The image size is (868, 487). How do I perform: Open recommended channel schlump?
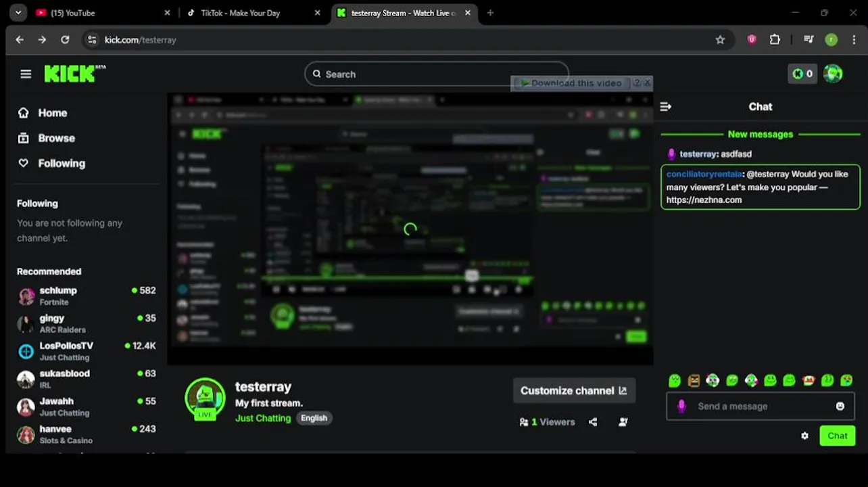(87, 296)
